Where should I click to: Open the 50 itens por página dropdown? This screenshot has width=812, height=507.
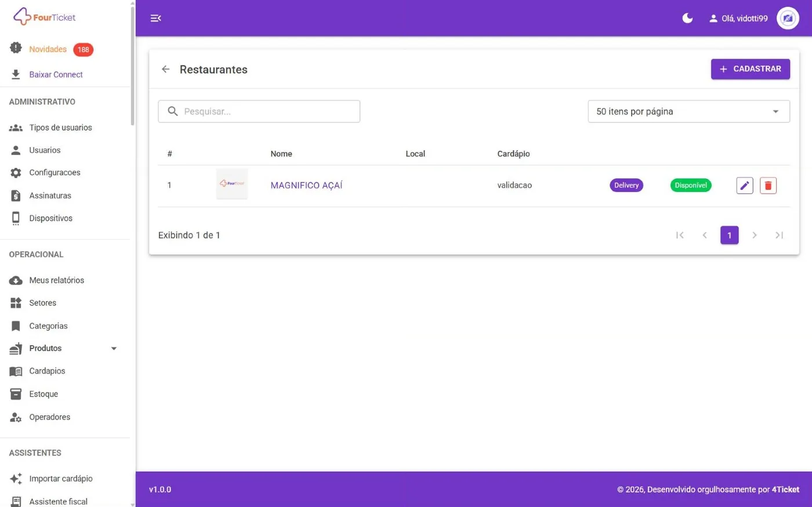[x=688, y=111]
